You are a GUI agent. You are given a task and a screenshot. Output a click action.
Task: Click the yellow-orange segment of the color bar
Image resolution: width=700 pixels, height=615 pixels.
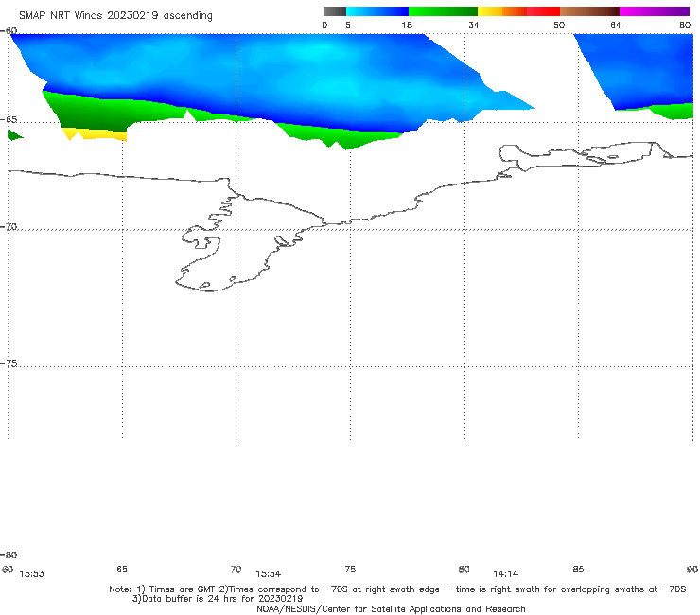(x=501, y=11)
